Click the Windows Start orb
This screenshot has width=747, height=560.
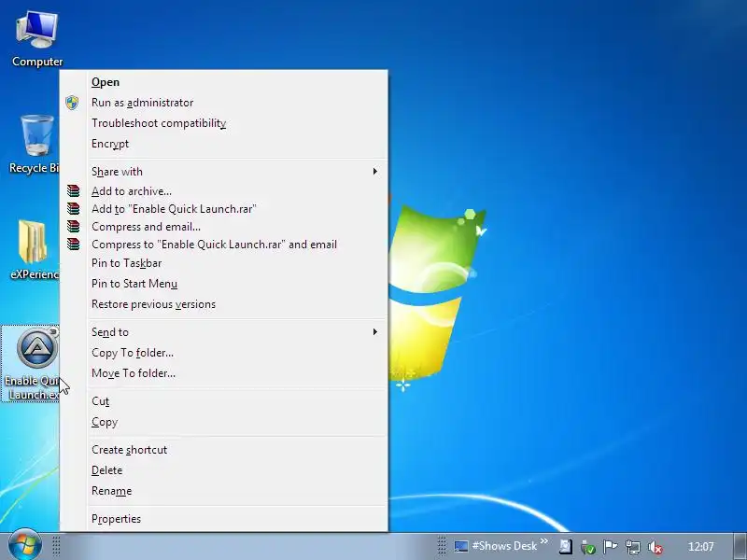click(x=25, y=545)
